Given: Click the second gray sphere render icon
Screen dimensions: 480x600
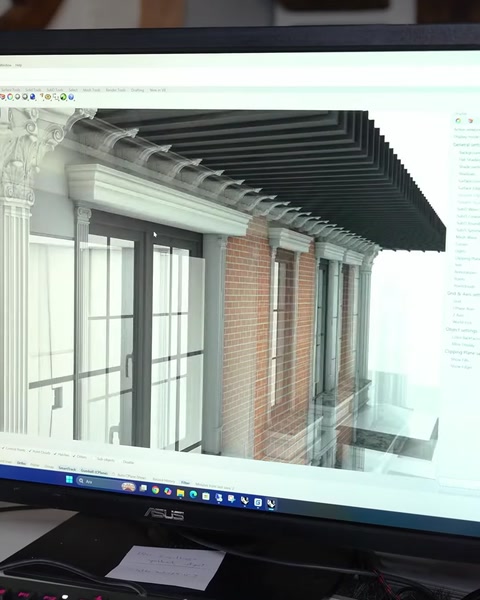Looking at the screenshot, I should coord(25,97).
